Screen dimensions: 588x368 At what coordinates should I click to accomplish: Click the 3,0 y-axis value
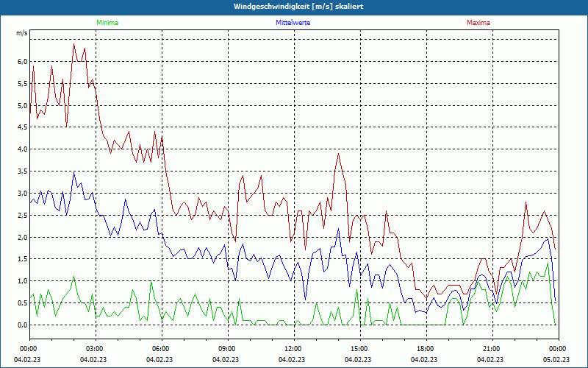tap(23, 194)
